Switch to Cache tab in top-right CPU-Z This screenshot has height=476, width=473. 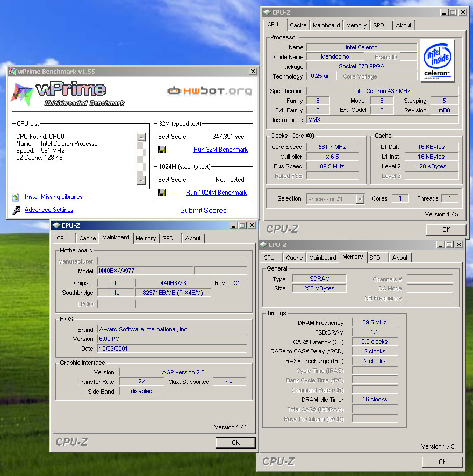tap(298, 25)
